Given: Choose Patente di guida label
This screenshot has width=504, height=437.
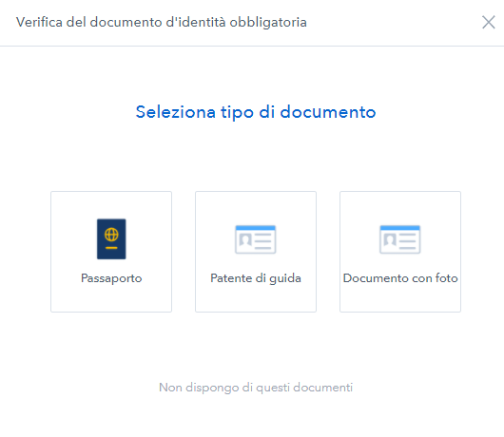Looking at the screenshot, I should pyautogui.click(x=256, y=278).
